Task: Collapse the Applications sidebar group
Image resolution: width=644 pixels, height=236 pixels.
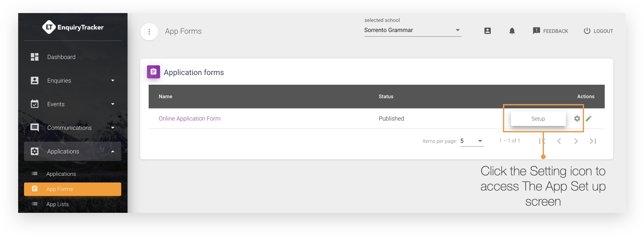Action: point(72,151)
